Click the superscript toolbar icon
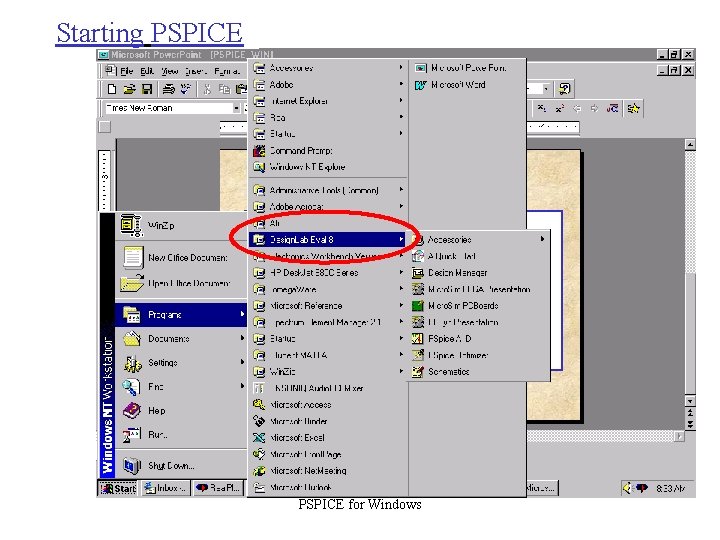This screenshot has width=720, height=540. coord(559,108)
